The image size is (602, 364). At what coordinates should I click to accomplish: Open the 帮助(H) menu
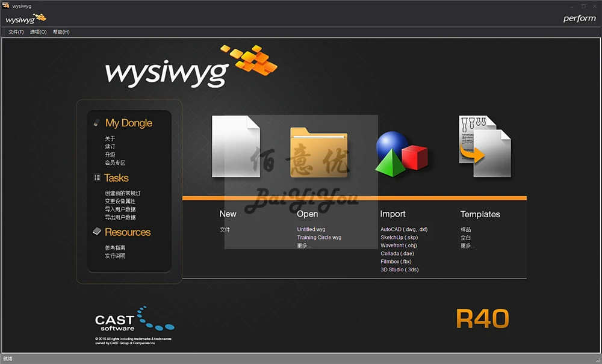pyautogui.click(x=61, y=32)
